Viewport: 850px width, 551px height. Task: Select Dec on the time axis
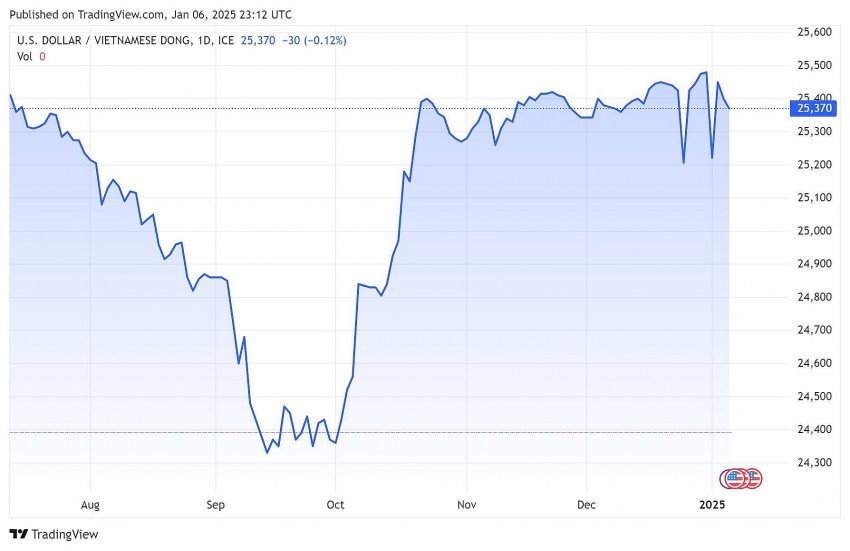coord(587,505)
